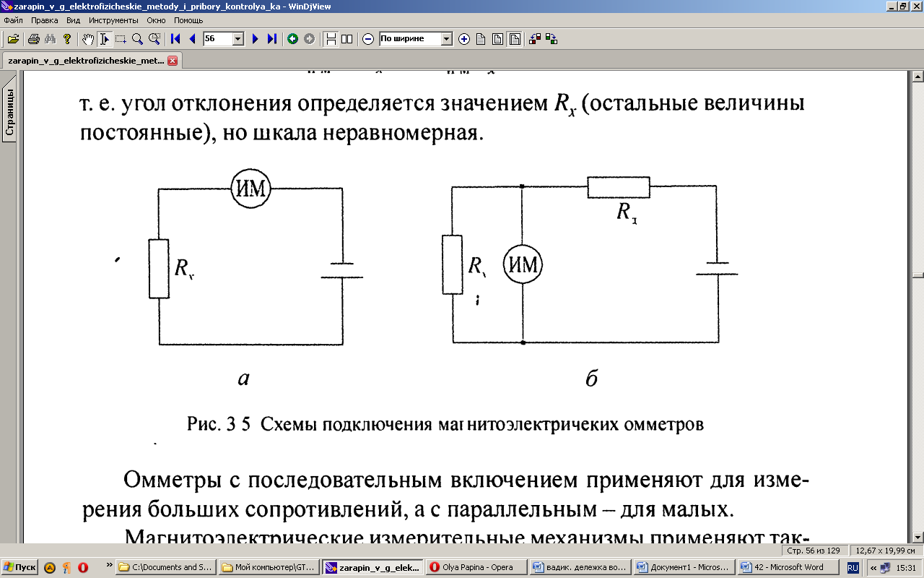The image size is (924, 578).
Task: Toggle facing pages layout
Action: (x=346, y=39)
